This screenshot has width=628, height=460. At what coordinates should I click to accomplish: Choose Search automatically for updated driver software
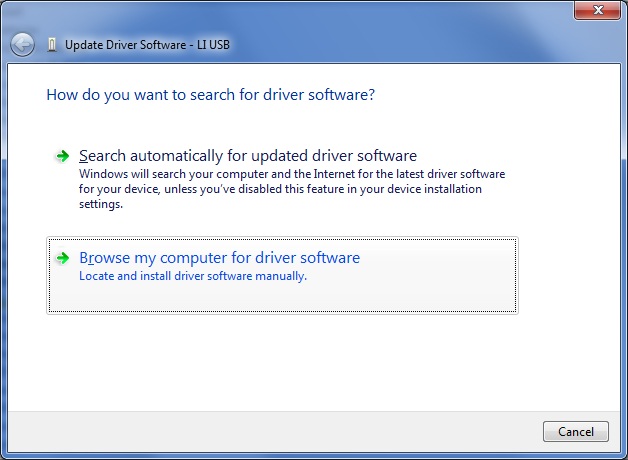(x=247, y=156)
